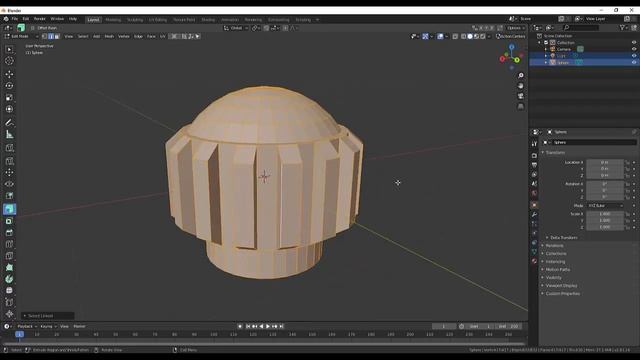Open the viewport shading options dropdown arrow
640x360 pixels.
pyautogui.click(x=489, y=36)
